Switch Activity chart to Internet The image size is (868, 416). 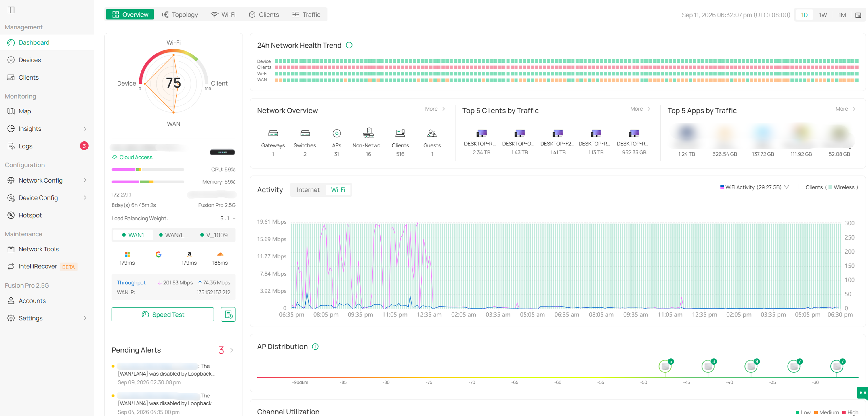pos(308,190)
